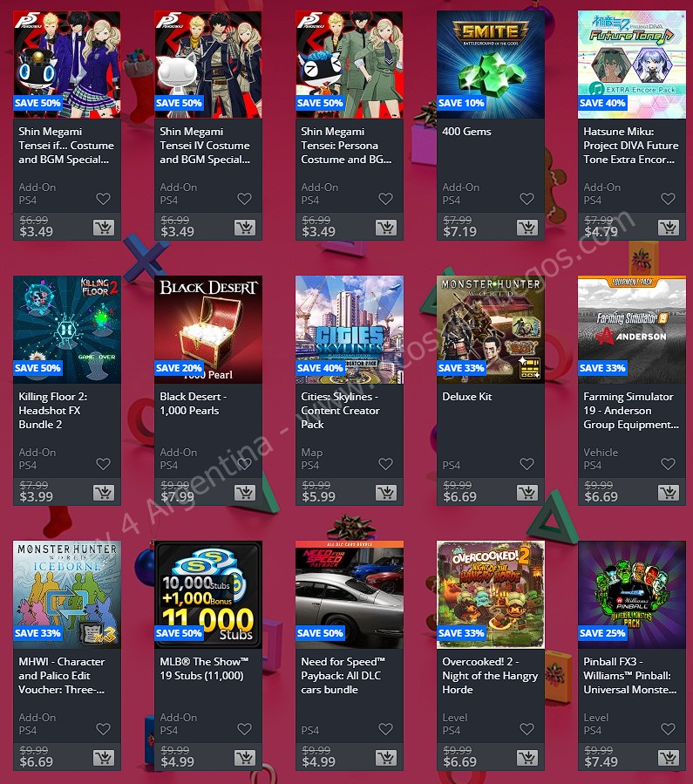Screen dimensions: 693x784
Task: Add Black Desert 1,000 Pearls to cart
Action: tap(245, 493)
